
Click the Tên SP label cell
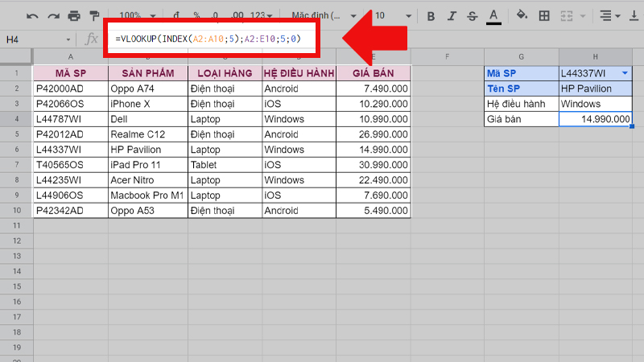tap(521, 88)
